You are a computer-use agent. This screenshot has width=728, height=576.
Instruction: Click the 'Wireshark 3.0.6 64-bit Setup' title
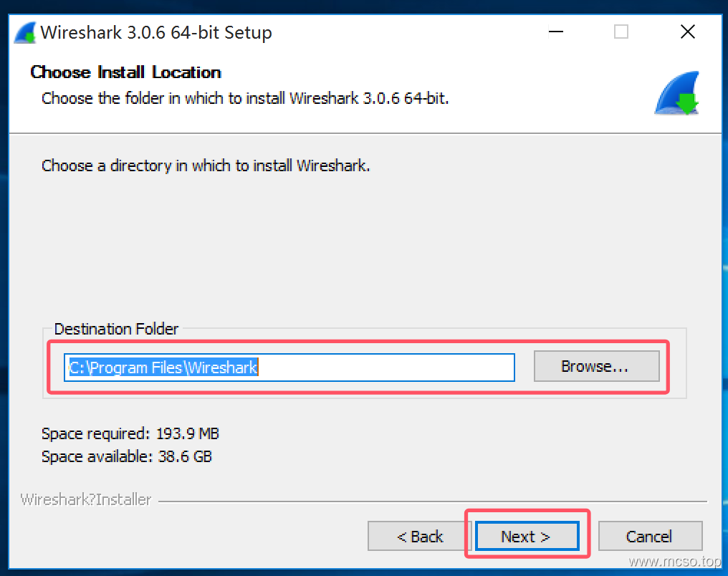(x=156, y=33)
